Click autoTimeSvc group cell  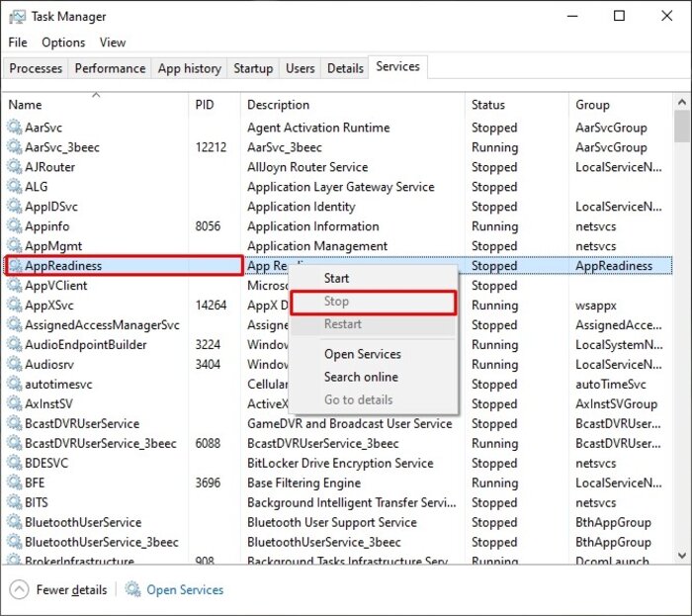[x=610, y=385]
